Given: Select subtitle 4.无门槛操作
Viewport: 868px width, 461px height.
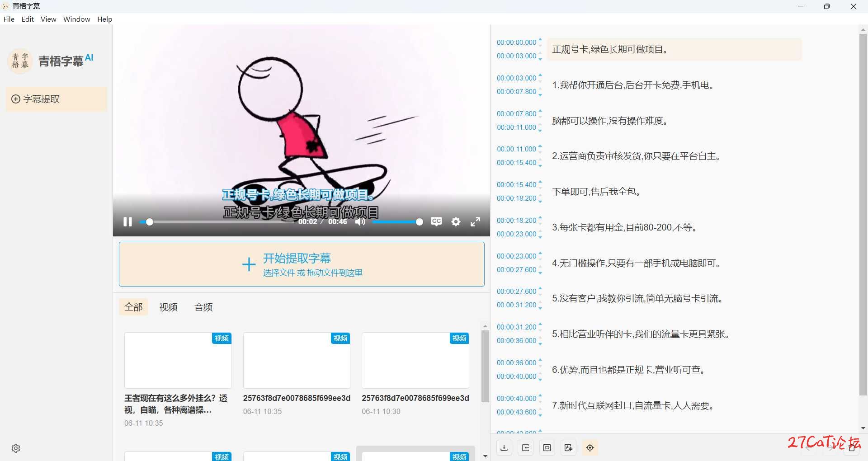Looking at the screenshot, I should pyautogui.click(x=674, y=263).
